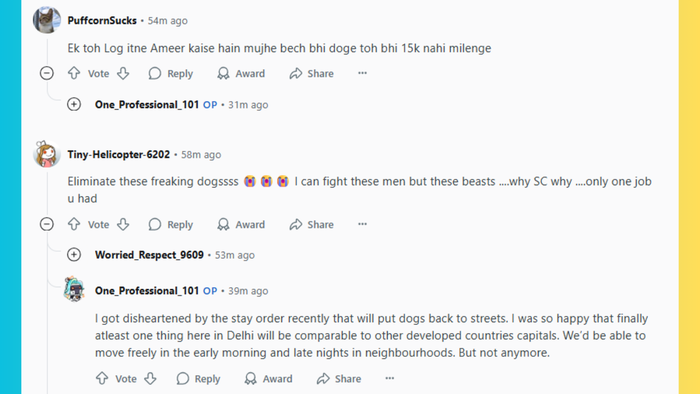Downvote One_Professional_101's stay order comment
This screenshot has height=394, width=700.
tap(150, 378)
